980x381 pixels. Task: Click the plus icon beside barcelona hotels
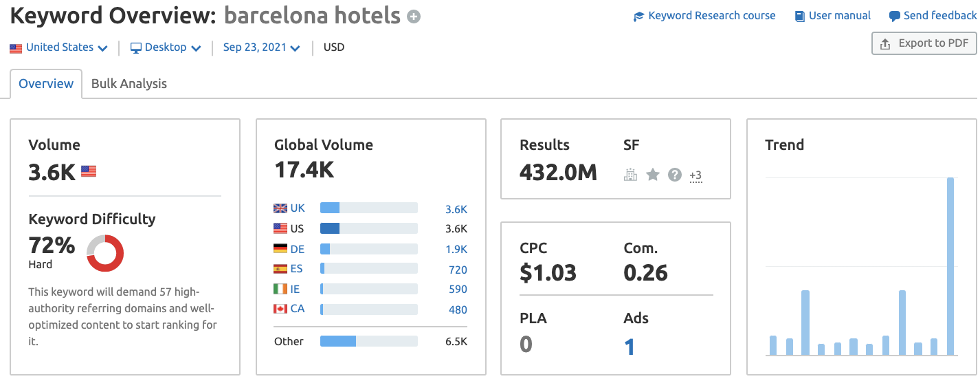[414, 17]
